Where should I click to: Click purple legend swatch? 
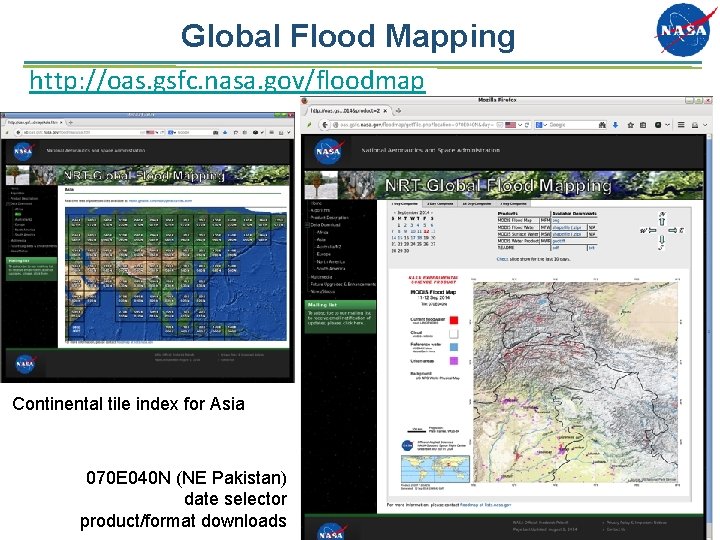coord(454,361)
